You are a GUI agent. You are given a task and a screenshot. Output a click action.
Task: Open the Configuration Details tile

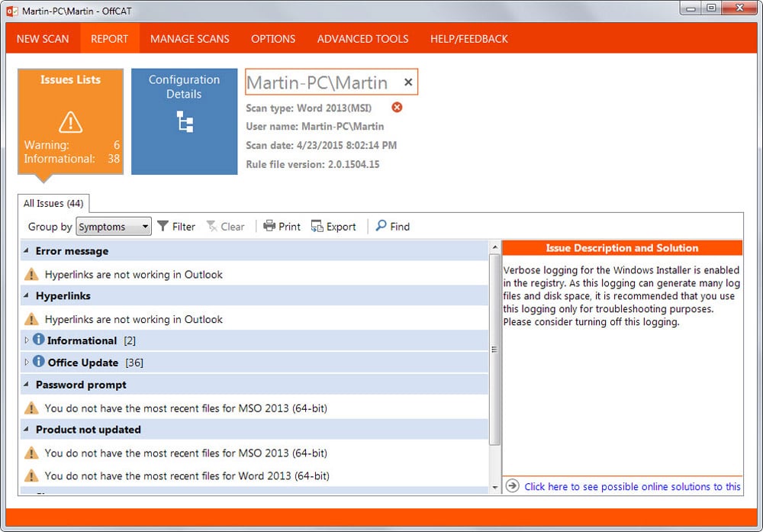pos(185,121)
